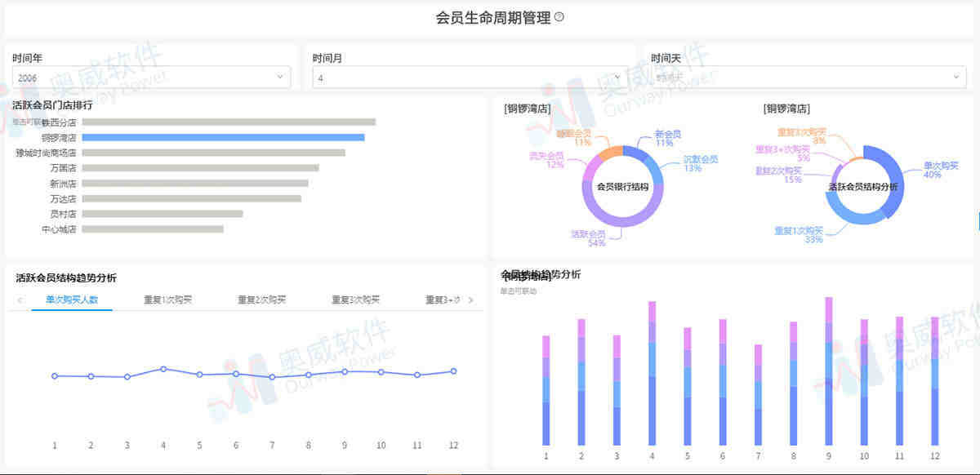The width and height of the screenshot is (980, 475).
Task: Click the month 12 point on the line chart
Action: [453, 371]
